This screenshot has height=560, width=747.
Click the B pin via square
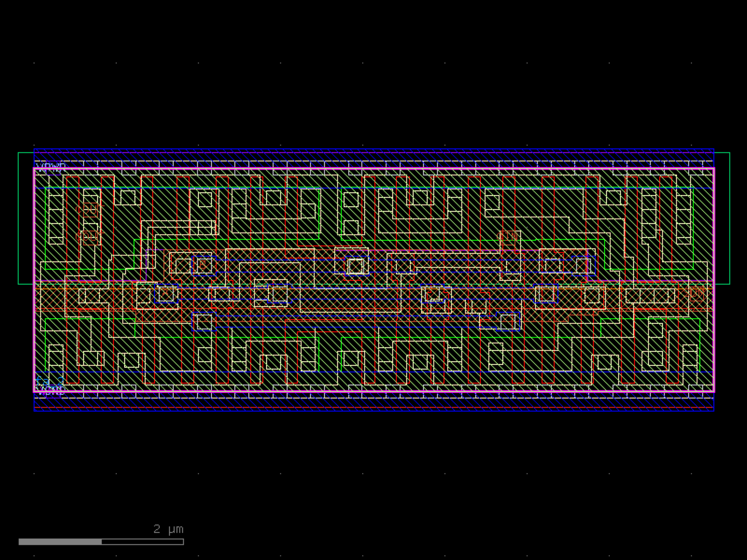click(204, 265)
